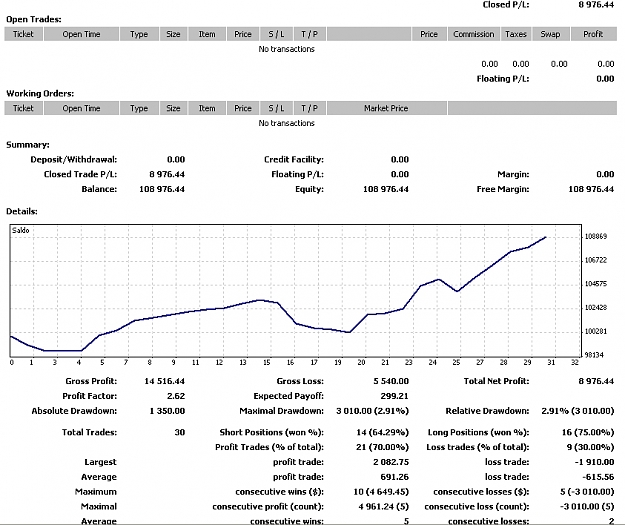
Task: Click the Absolute Drawdown value 1 350.00
Action: (x=167, y=411)
